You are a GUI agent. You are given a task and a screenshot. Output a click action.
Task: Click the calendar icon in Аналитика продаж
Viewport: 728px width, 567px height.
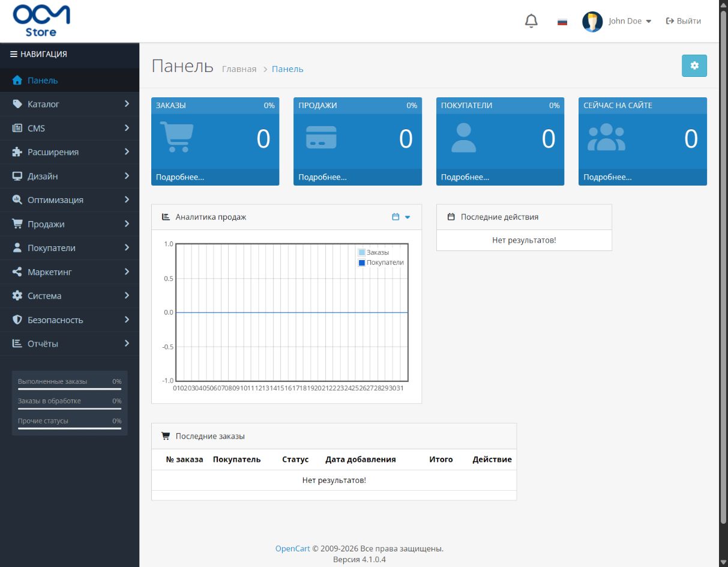[x=396, y=217]
